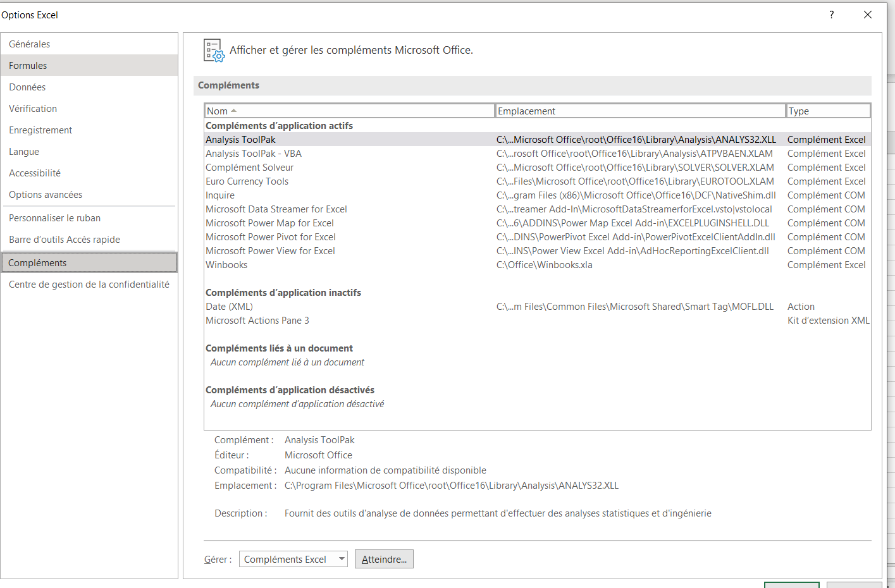The width and height of the screenshot is (895, 588).
Task: Click the ATPVBAEN.XLAM location cell
Action: tap(634, 154)
